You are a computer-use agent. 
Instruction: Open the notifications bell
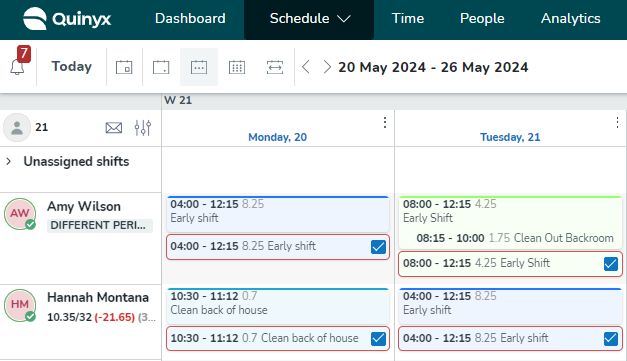coord(17,66)
